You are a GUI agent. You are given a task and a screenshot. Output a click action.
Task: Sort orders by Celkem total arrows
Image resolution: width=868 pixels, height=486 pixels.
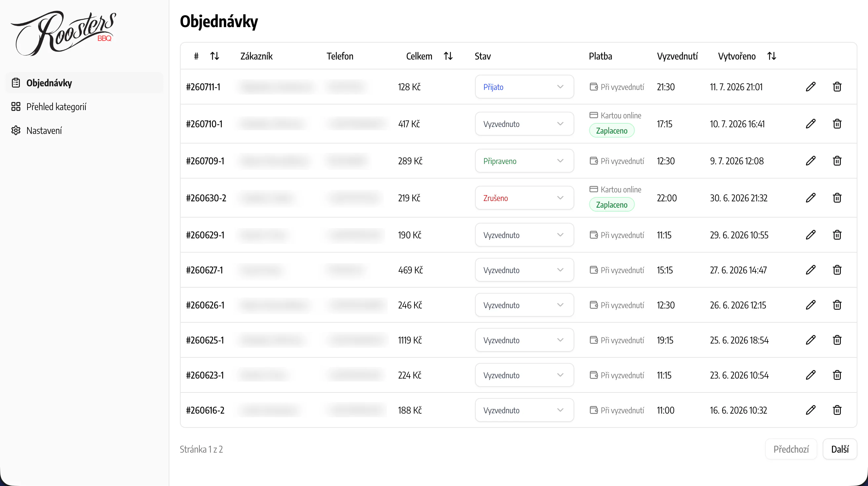click(x=448, y=56)
